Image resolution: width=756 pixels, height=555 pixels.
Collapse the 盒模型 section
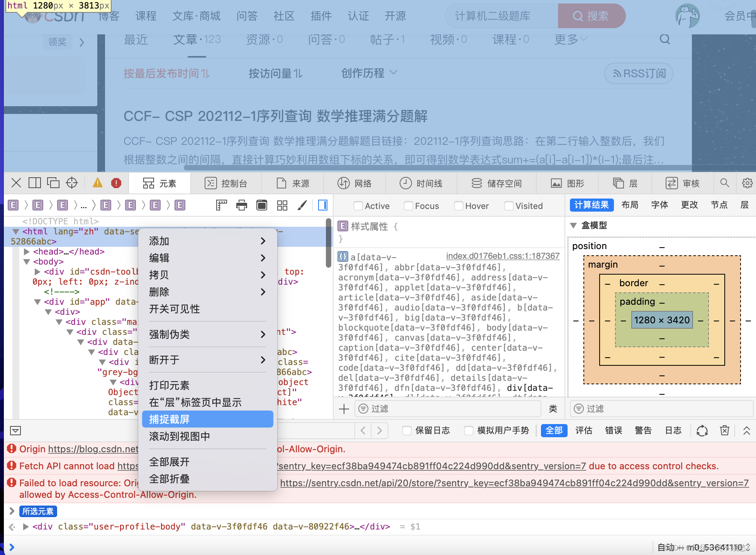click(x=574, y=225)
